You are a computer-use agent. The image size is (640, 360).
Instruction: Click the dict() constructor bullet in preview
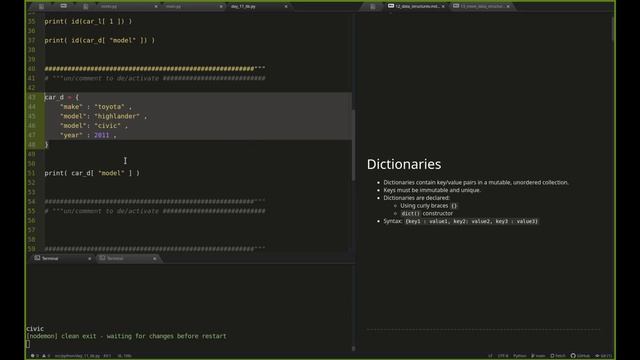point(427,213)
